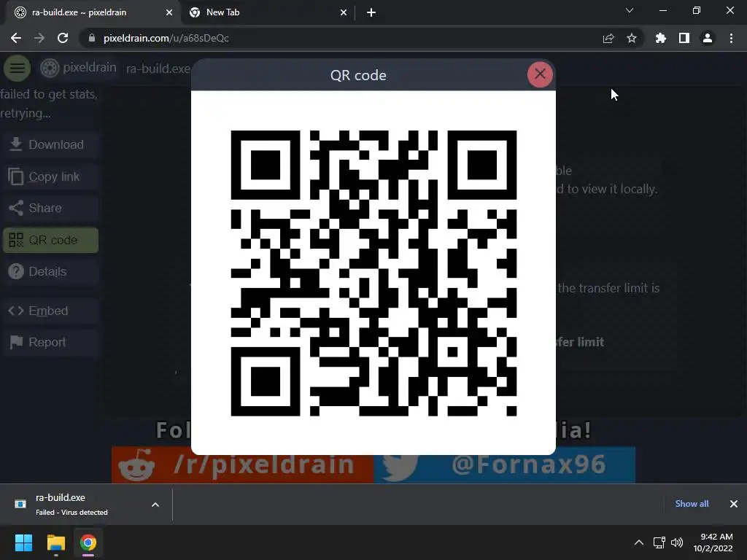
Task: Click Show all downloads
Action: pyautogui.click(x=692, y=504)
